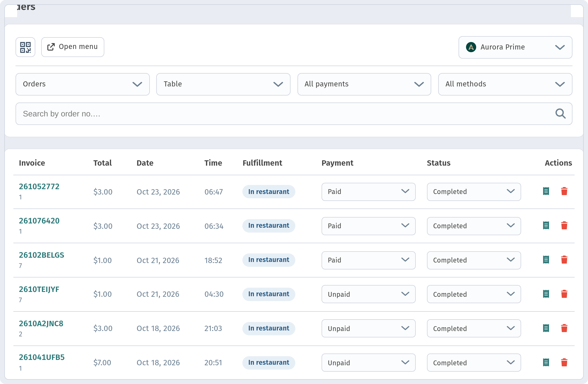Open status dropdown for order 2610TEIJYF
588x384 pixels.
[474, 294]
